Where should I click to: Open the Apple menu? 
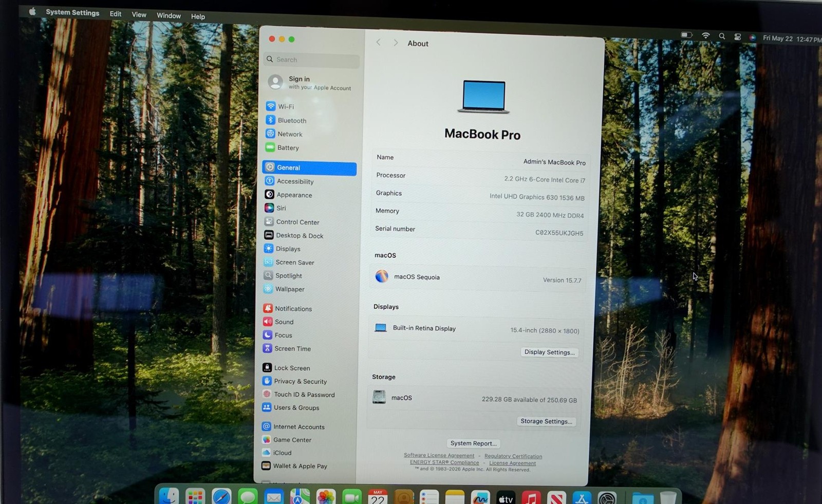pos(32,11)
